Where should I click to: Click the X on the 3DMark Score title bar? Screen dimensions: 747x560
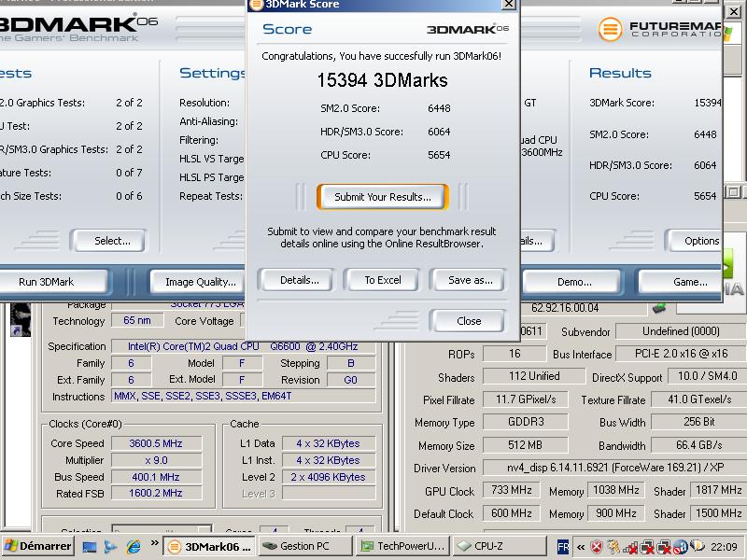pos(509,5)
